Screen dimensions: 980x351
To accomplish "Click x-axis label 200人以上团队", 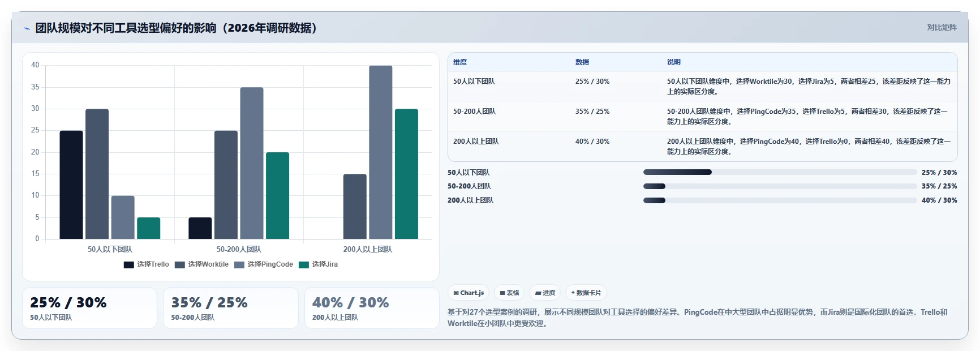I will coord(368,249).
